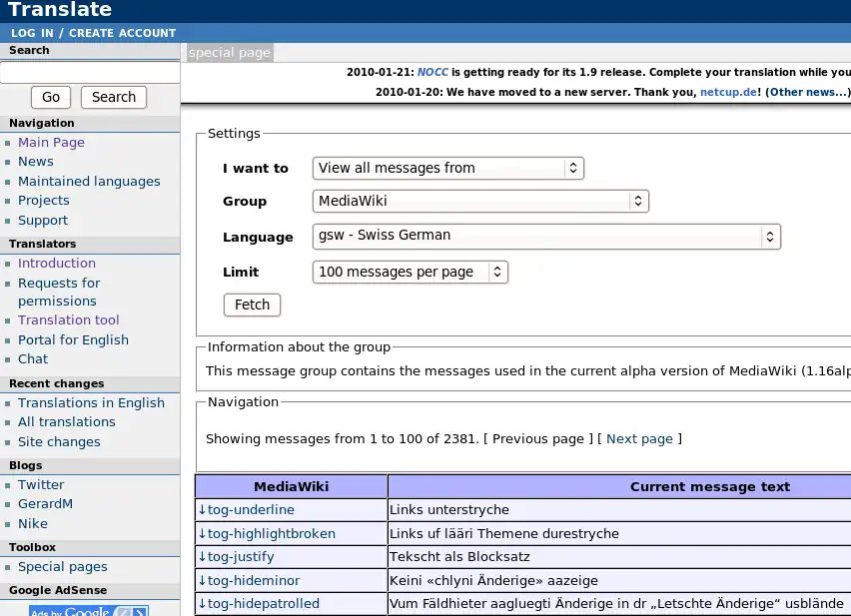Open the tog-hideminor message link

249,580
